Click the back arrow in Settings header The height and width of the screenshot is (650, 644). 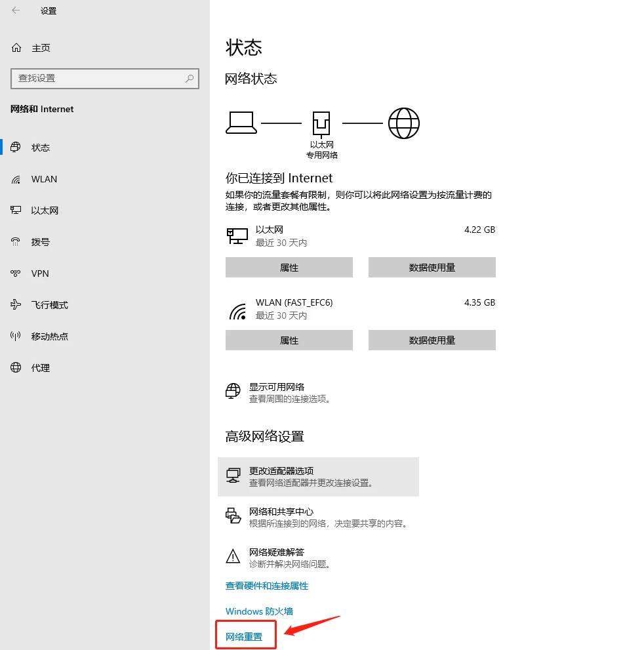coord(16,10)
